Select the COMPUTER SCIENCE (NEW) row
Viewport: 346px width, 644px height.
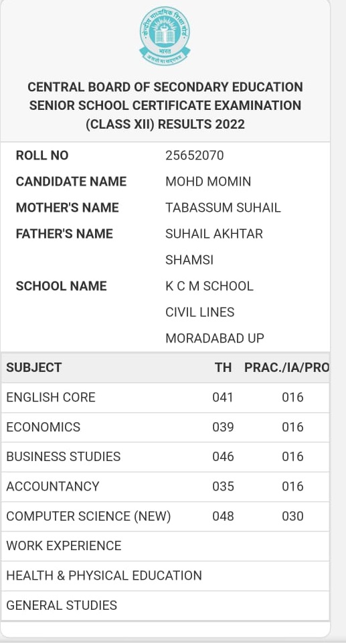[165, 516]
